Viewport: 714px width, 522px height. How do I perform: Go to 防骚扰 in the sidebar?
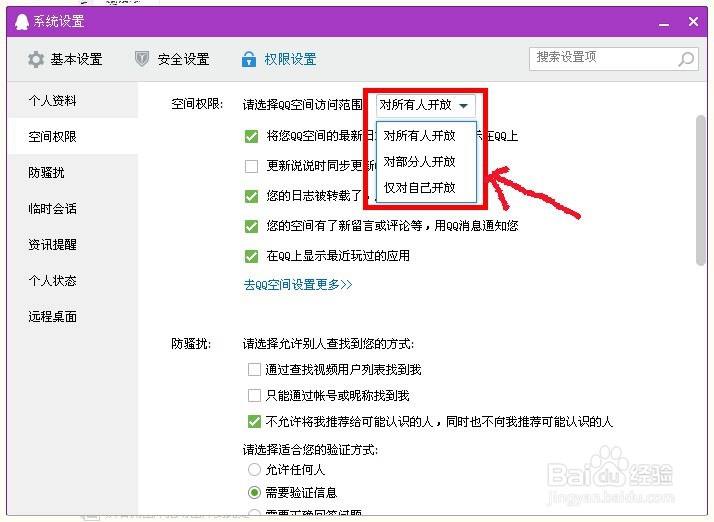[73, 172]
